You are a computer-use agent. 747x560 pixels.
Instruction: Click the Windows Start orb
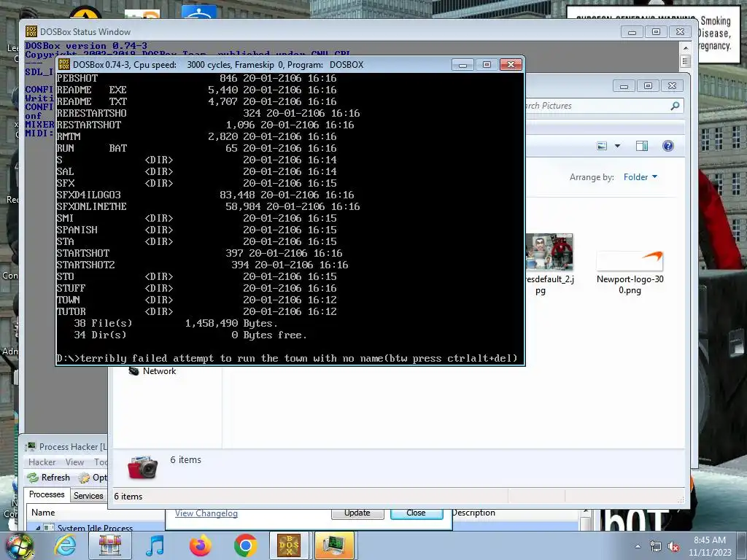20,546
